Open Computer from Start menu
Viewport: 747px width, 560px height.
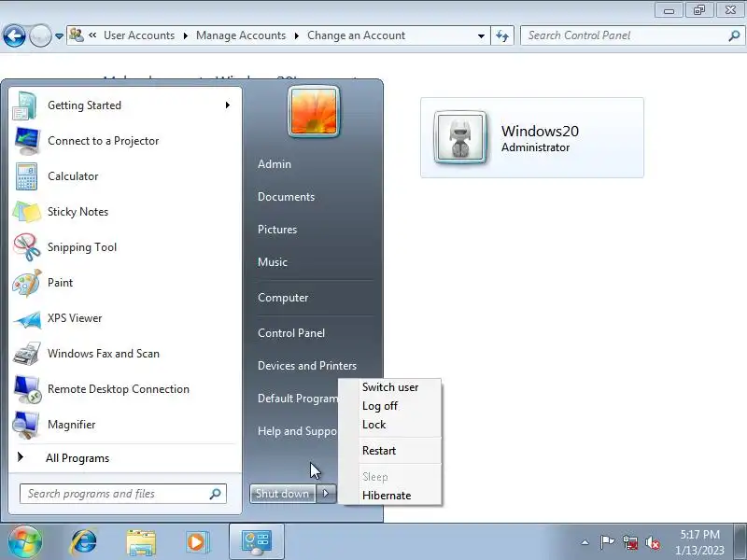pyautogui.click(x=283, y=298)
